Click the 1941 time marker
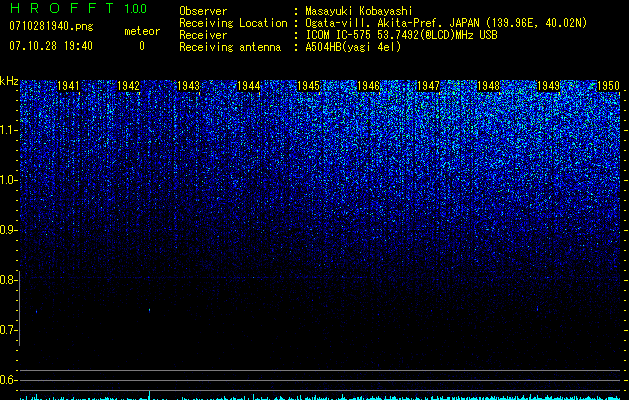629x400 pixels. 69,86
